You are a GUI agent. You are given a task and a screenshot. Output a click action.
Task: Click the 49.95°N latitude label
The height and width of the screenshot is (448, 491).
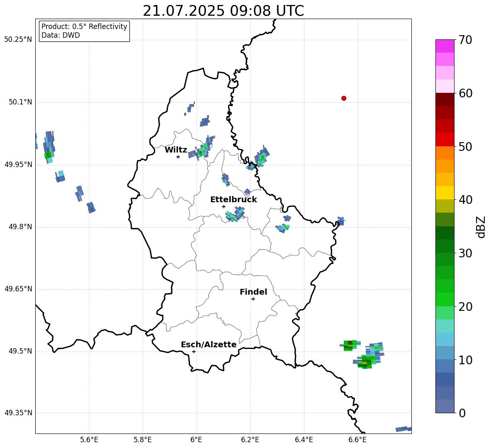click(x=18, y=165)
